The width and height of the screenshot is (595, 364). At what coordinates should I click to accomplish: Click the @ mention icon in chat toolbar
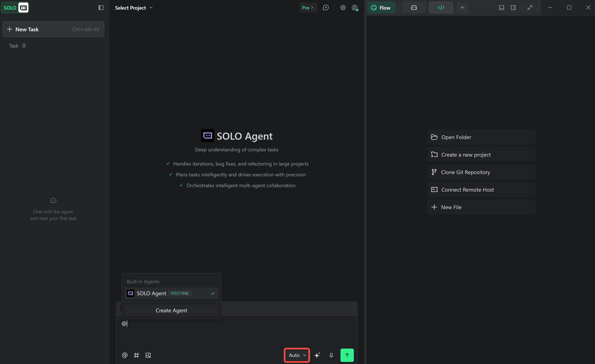point(125,355)
